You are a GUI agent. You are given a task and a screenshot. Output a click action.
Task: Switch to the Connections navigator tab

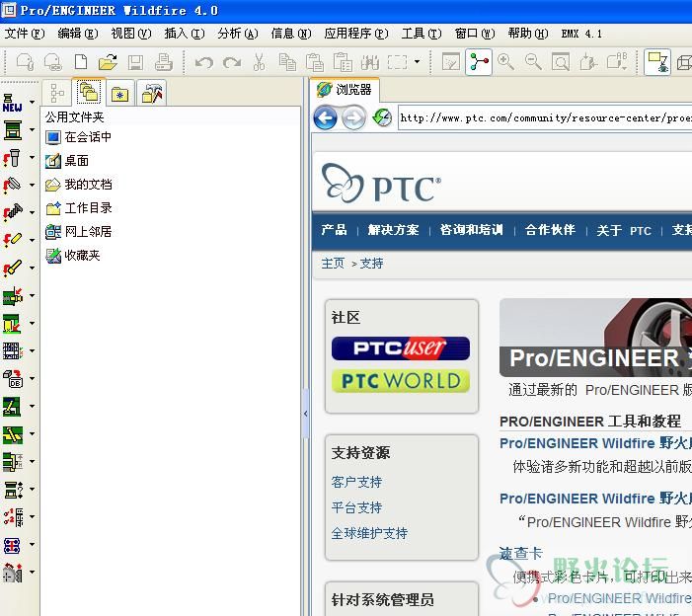pos(151,93)
